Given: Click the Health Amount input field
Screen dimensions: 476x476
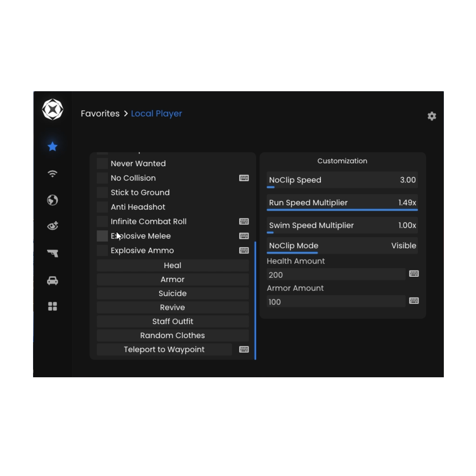Looking at the screenshot, I should (x=335, y=275).
